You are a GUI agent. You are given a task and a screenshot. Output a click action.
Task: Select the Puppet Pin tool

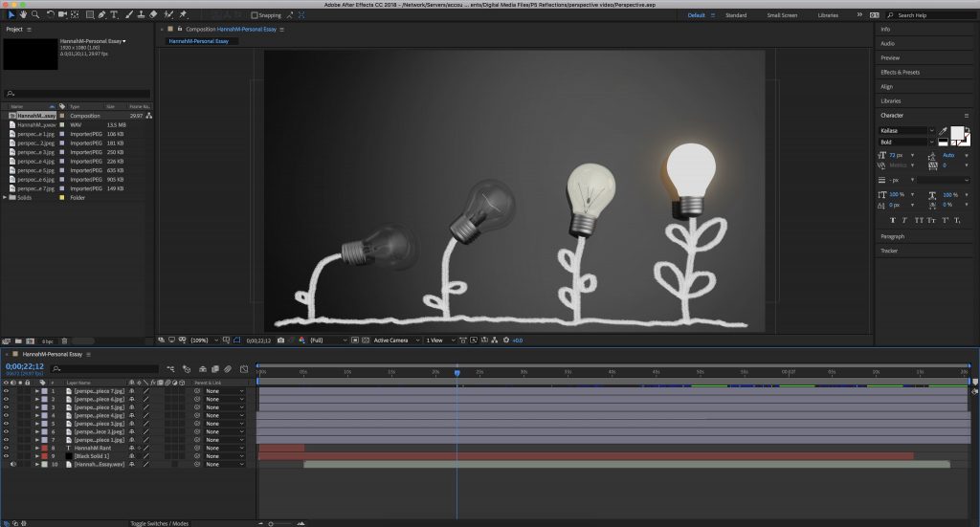click(x=183, y=15)
